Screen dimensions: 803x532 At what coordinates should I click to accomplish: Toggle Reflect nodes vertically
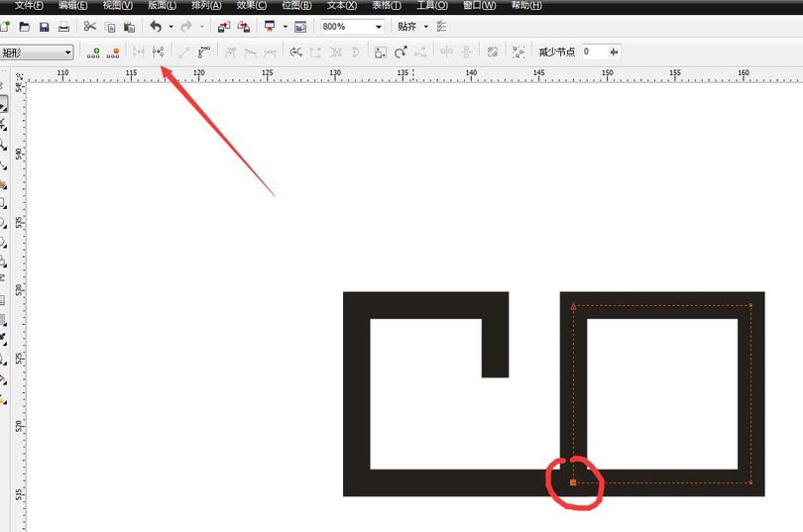point(467,52)
